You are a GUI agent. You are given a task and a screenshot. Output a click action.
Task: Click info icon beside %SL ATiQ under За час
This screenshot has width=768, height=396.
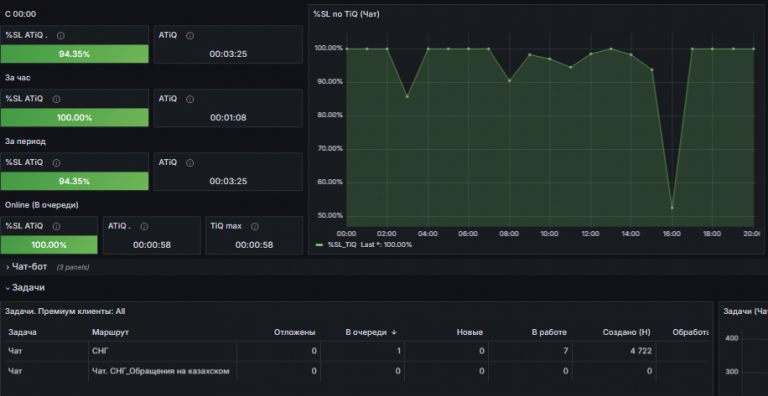coord(56,99)
